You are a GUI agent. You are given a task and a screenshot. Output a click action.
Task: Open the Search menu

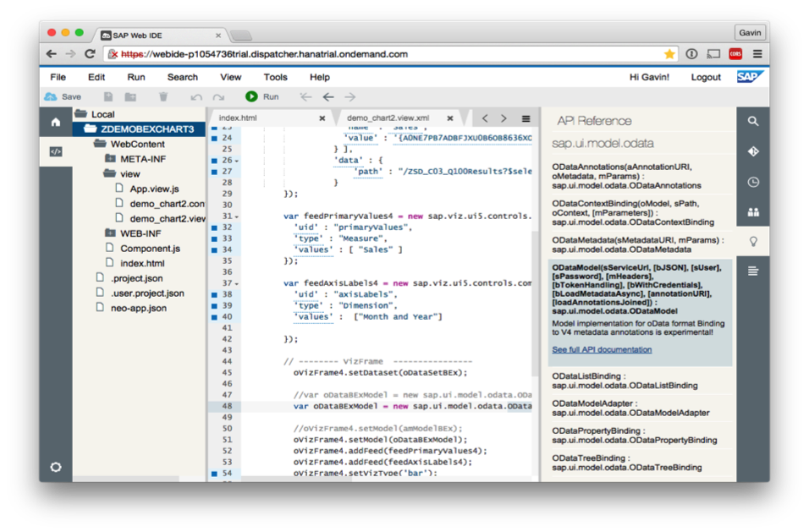click(x=182, y=77)
